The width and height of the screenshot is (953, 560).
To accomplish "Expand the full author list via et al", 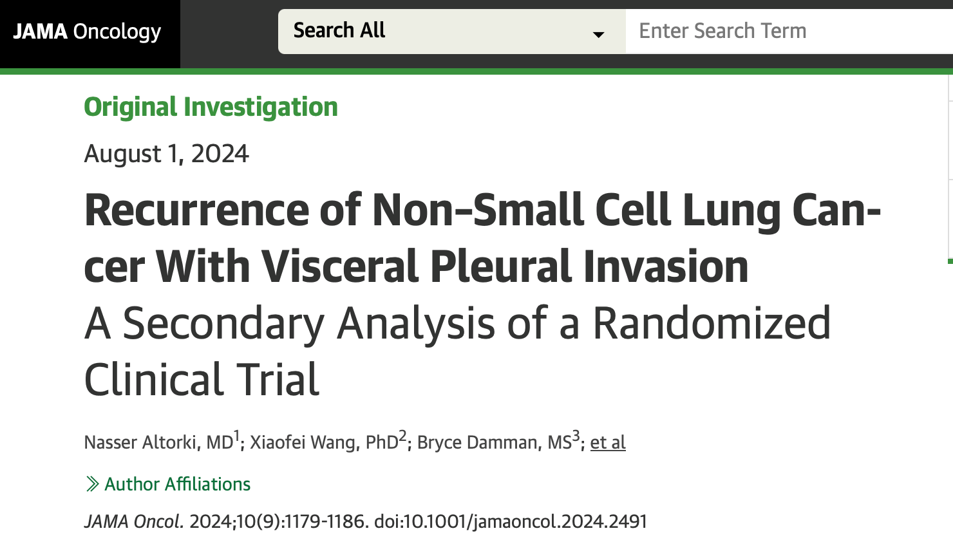I will [x=608, y=442].
